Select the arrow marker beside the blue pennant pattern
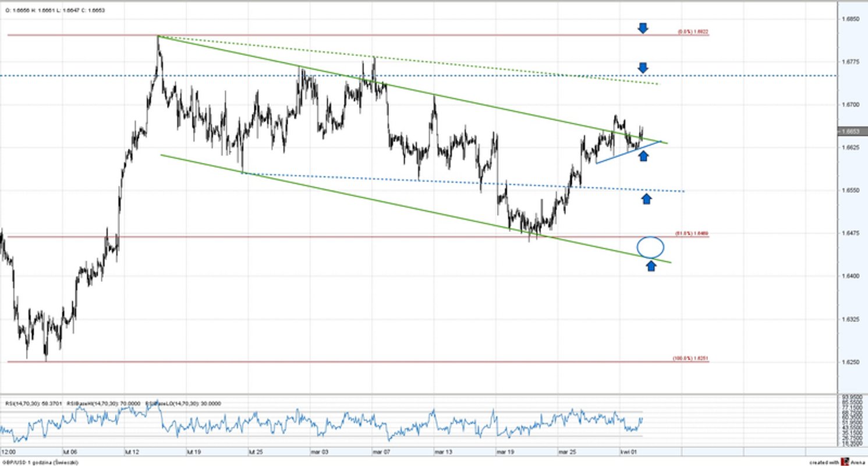The image size is (868, 466). tap(643, 156)
